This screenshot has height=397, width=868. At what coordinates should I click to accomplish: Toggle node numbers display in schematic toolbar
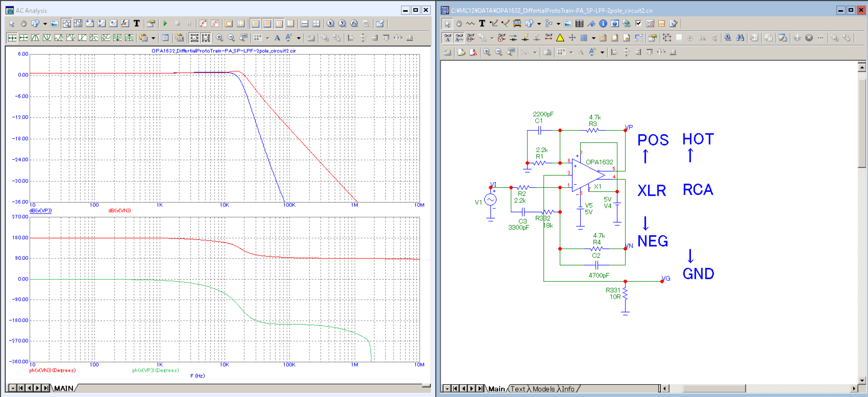(470, 38)
